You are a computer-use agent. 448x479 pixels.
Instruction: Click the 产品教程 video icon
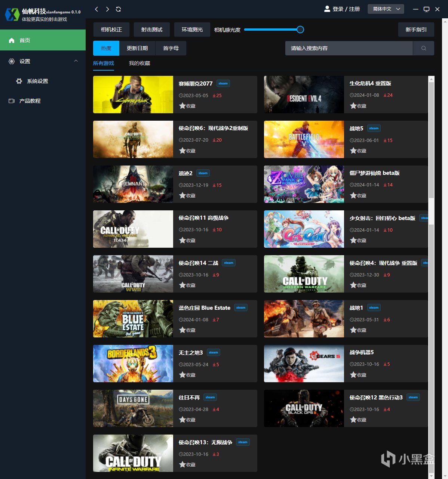pos(12,101)
